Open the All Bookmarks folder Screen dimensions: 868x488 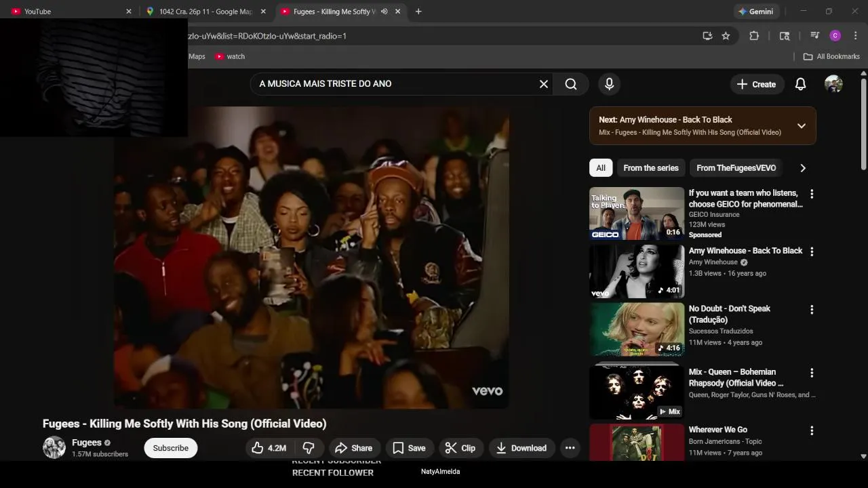[x=831, y=56]
